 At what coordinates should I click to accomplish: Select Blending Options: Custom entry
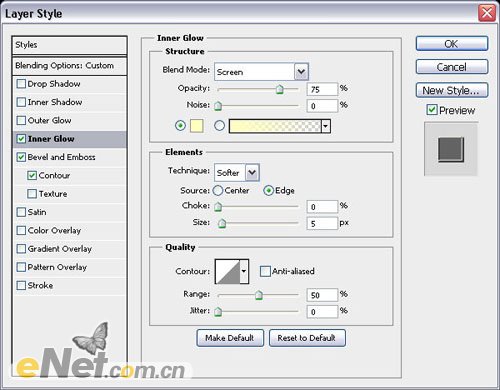pyautogui.click(x=69, y=66)
